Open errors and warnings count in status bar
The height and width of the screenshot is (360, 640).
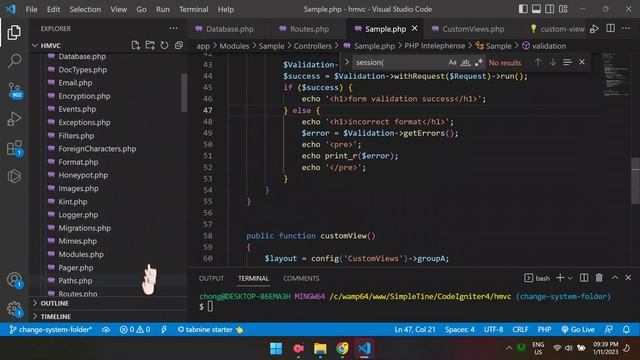click(x=135, y=329)
